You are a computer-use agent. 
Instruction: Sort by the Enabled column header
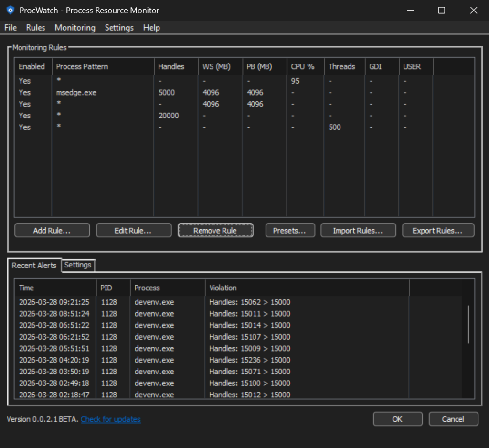[33, 66]
